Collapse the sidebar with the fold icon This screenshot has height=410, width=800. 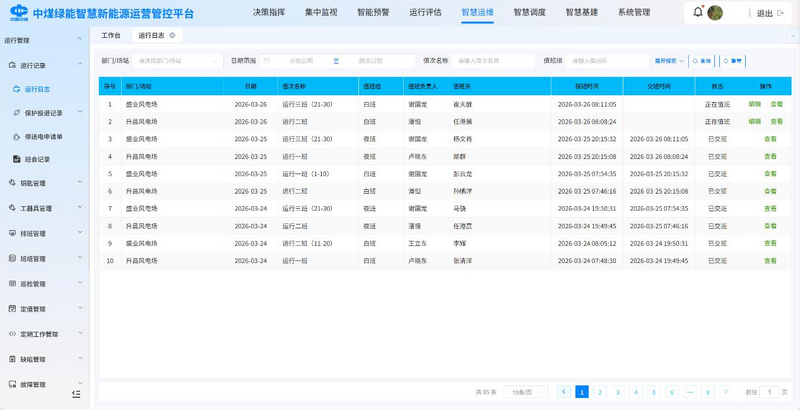coord(76,394)
